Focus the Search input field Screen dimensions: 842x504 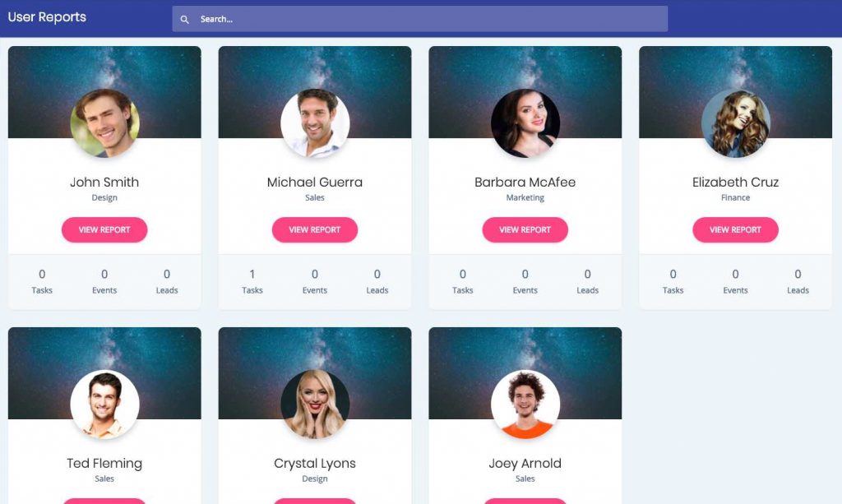(x=420, y=19)
